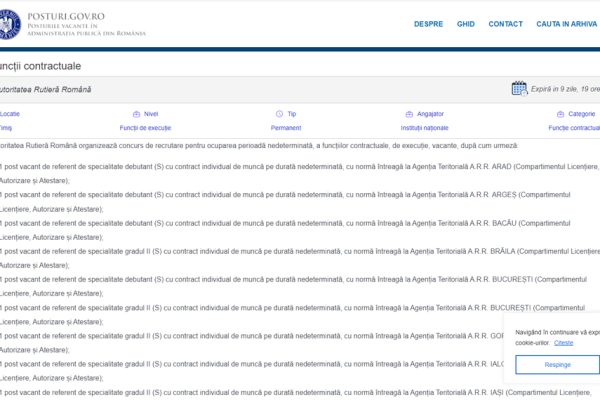Click the job line mentioning A.R.R. ARGEȘ
This screenshot has width=600, height=400.
(285, 202)
